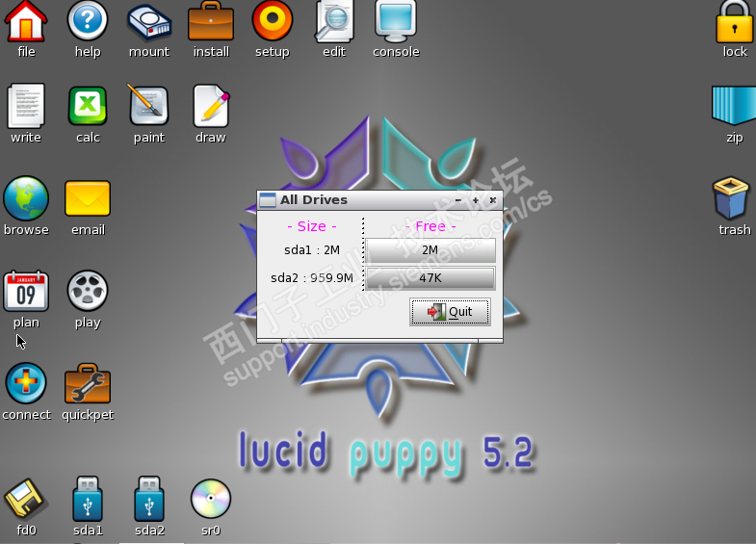Click the lock padlock icon
The height and width of the screenshot is (544, 756).
click(734, 22)
